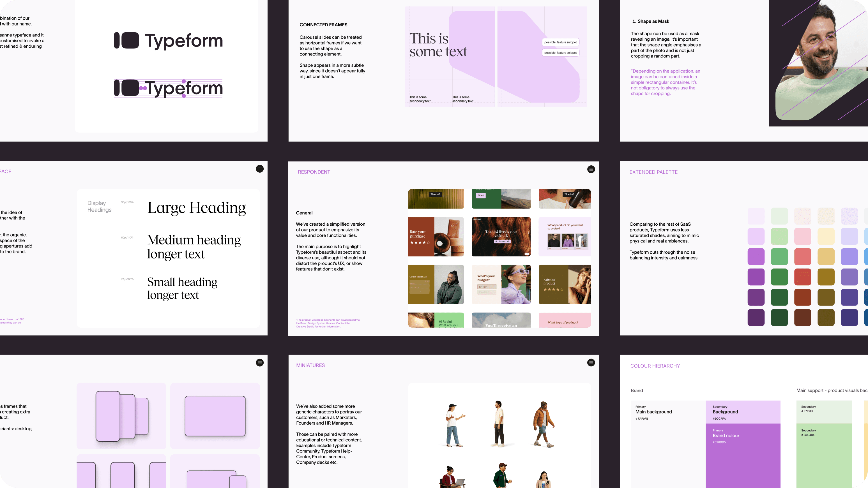This screenshot has width=868, height=488.
Task: Pick the Brand colour #B95DD5 swatch
Action: (743, 455)
